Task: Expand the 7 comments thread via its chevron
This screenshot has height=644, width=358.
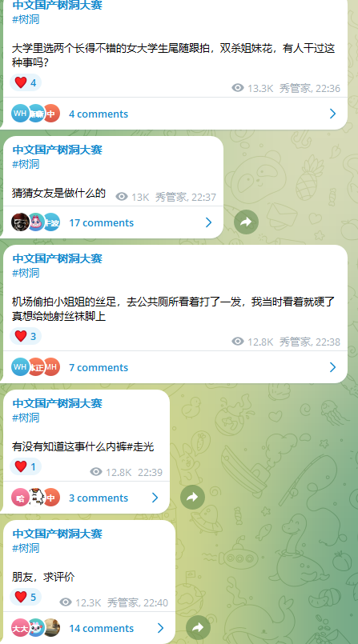Action: [332, 367]
